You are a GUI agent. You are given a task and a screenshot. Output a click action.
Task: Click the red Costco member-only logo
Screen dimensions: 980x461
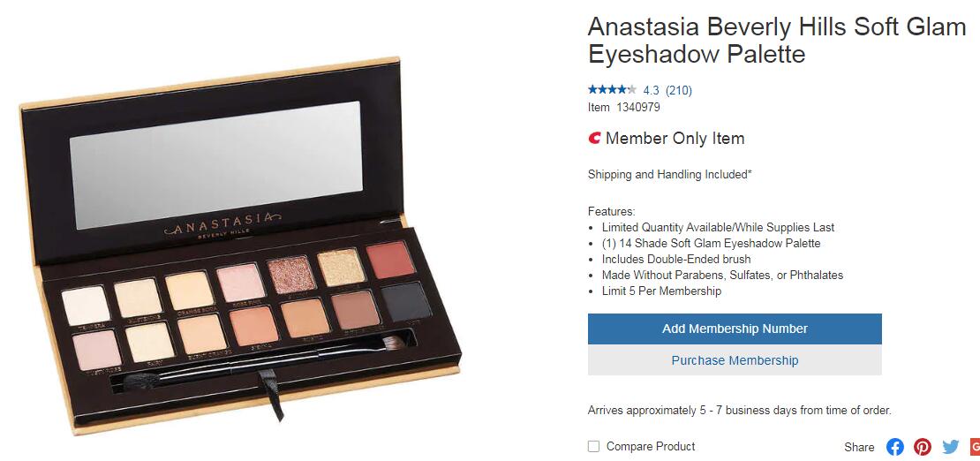(x=594, y=138)
